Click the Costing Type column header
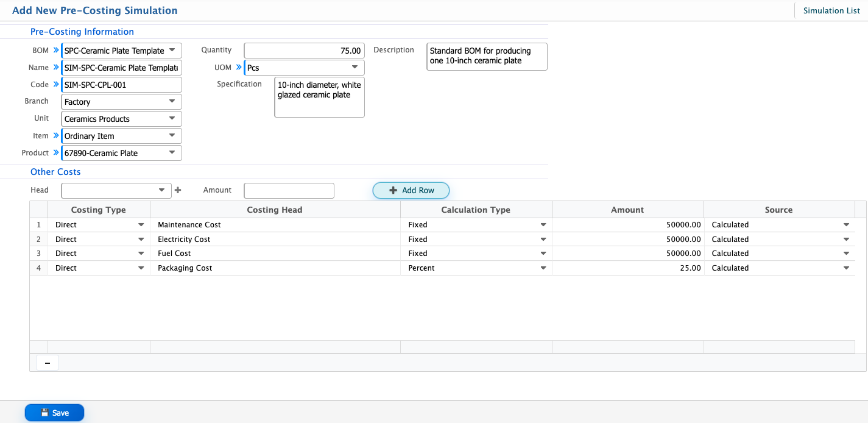The width and height of the screenshot is (868, 423). pyautogui.click(x=99, y=210)
